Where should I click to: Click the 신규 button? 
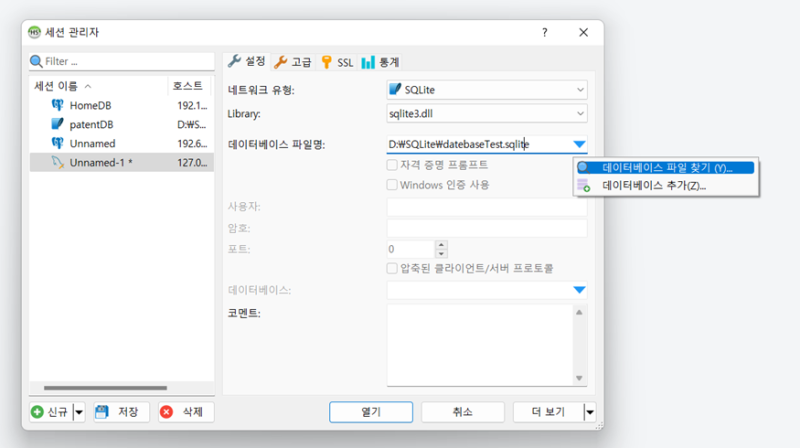tap(52, 412)
